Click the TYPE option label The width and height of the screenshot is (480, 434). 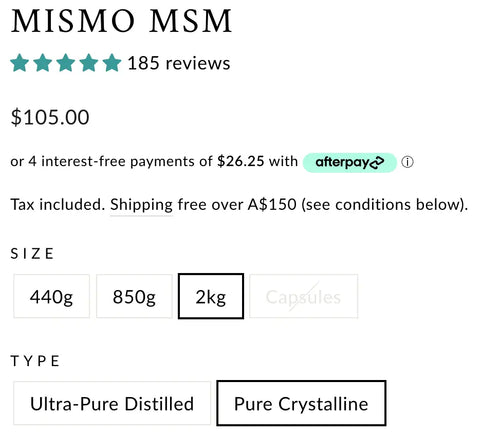point(35,361)
